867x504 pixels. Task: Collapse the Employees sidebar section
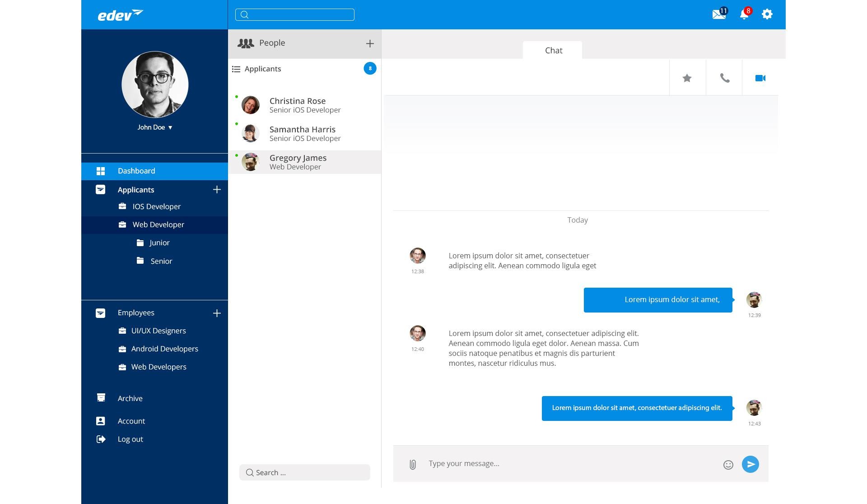coord(100,313)
